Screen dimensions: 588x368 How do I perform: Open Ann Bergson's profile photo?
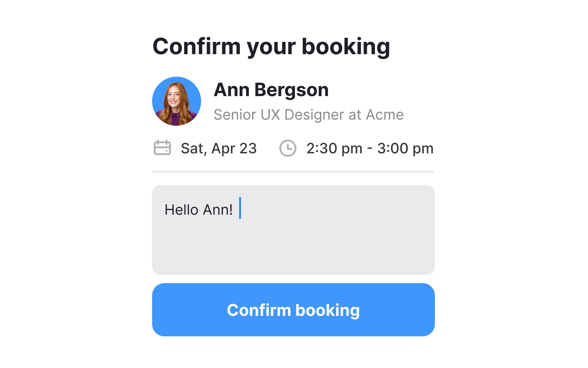pyautogui.click(x=177, y=101)
